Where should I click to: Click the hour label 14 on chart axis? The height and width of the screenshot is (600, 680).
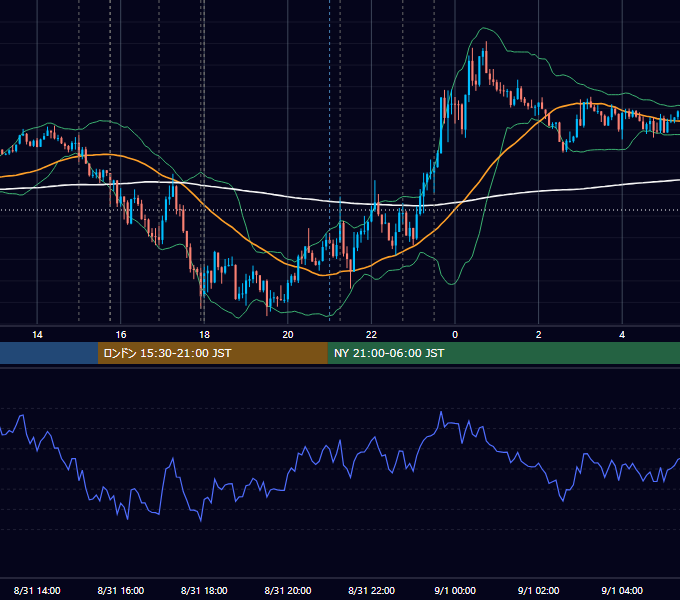click(x=37, y=335)
